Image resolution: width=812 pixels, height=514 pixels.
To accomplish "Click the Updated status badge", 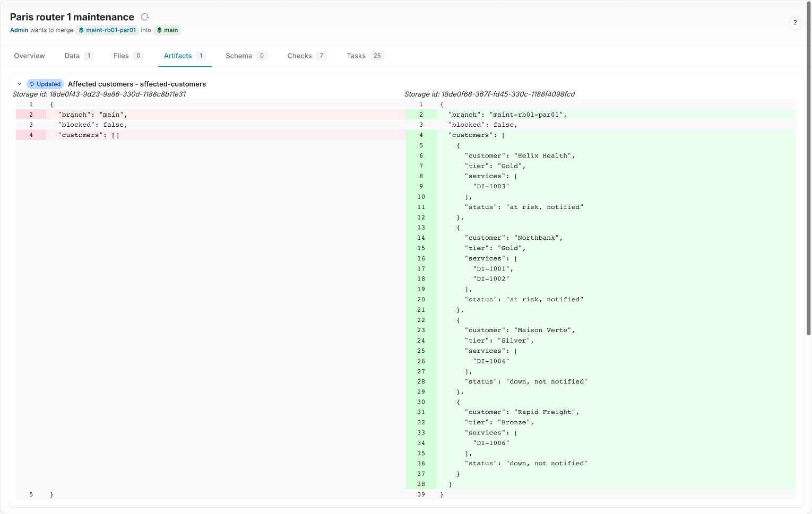I will (x=45, y=84).
